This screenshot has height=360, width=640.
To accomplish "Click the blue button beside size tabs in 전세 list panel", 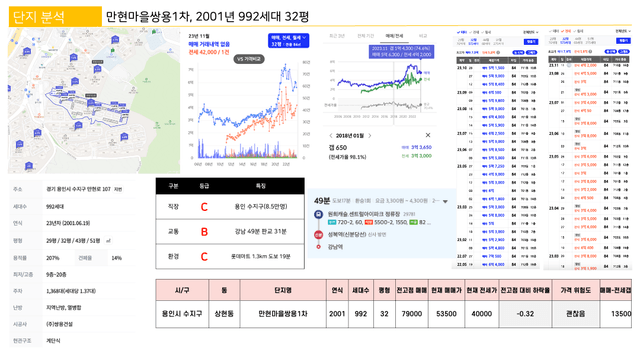I will [x=624, y=41].
